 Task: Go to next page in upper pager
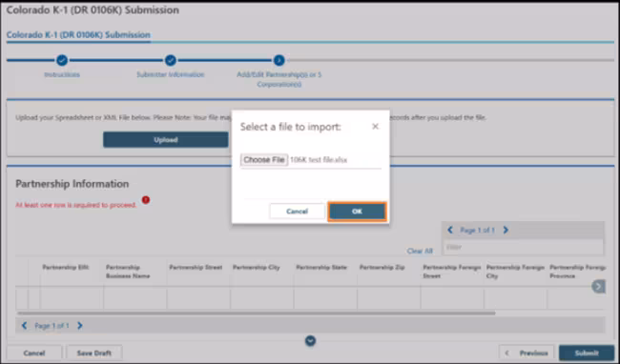click(x=506, y=230)
